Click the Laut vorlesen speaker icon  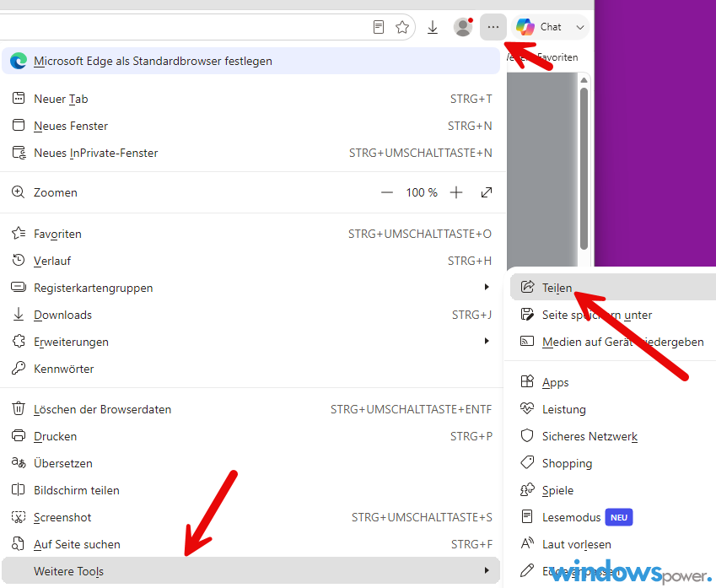point(527,542)
